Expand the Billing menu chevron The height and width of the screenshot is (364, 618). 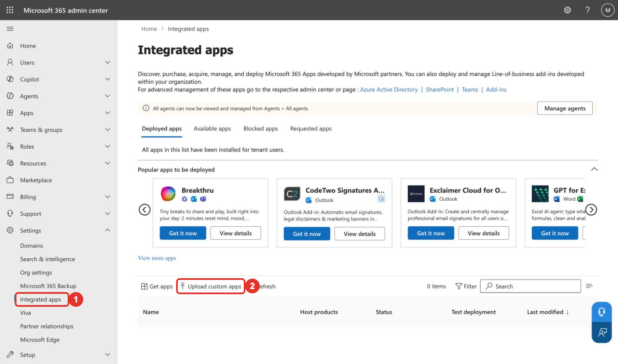[108, 197]
